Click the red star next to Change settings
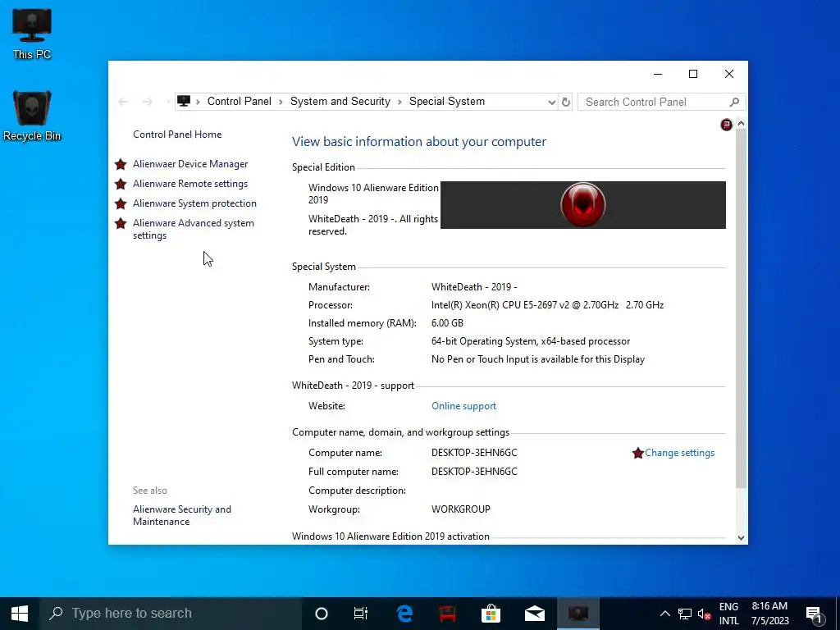The height and width of the screenshot is (630, 840). coord(637,453)
